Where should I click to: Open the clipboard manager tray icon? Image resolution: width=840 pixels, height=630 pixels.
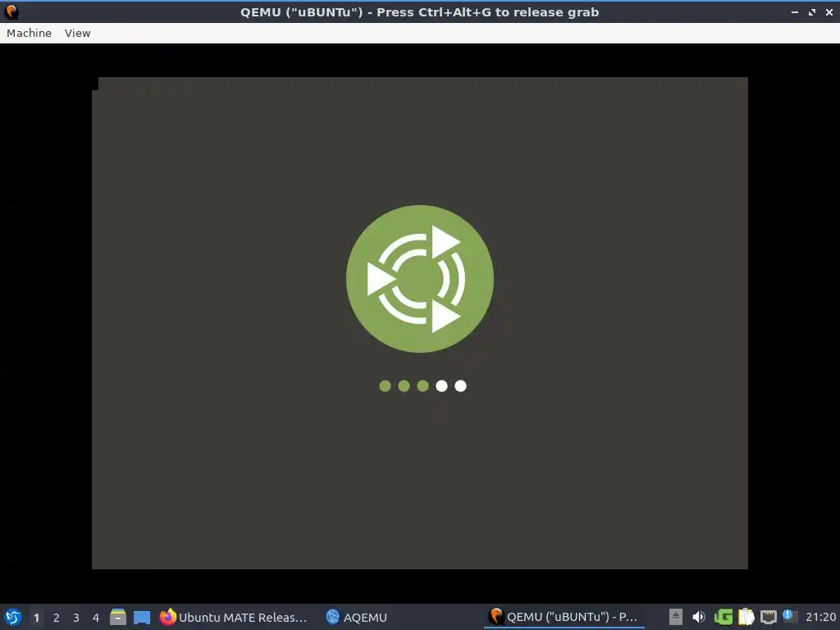(x=746, y=617)
